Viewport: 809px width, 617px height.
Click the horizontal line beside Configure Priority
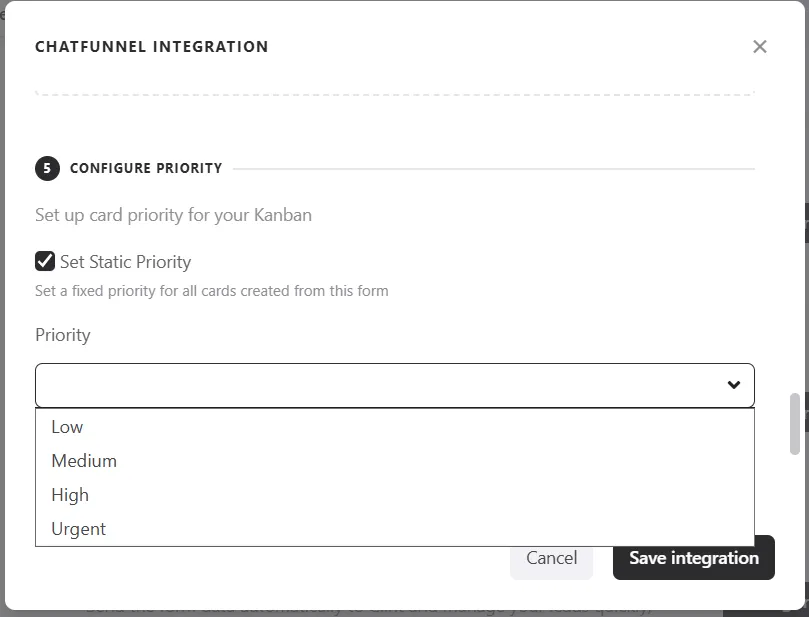coord(494,169)
